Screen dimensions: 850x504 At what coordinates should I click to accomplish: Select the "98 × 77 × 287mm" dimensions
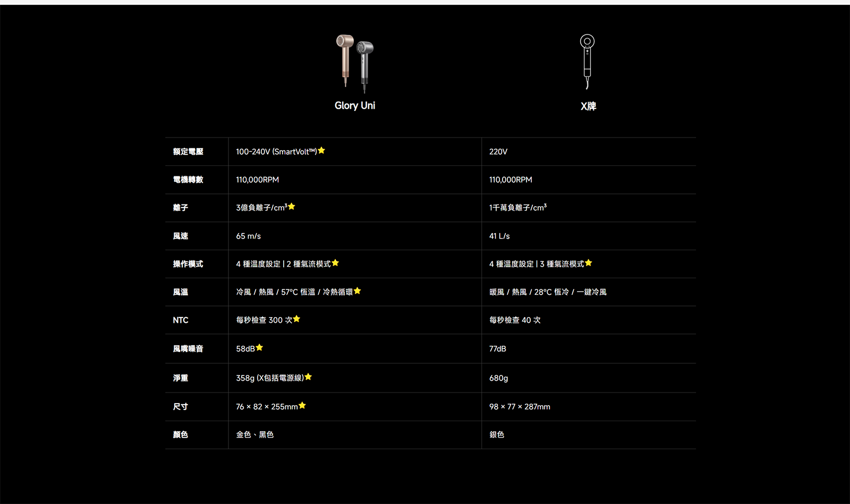[x=520, y=407]
